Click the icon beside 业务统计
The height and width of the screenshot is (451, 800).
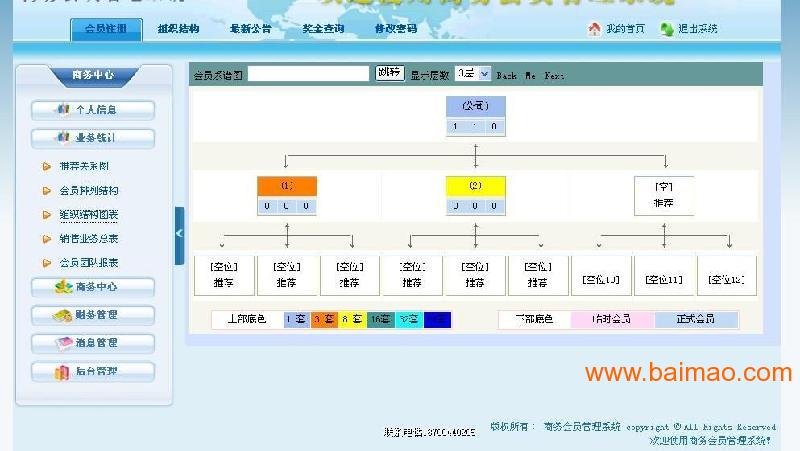click(63, 137)
